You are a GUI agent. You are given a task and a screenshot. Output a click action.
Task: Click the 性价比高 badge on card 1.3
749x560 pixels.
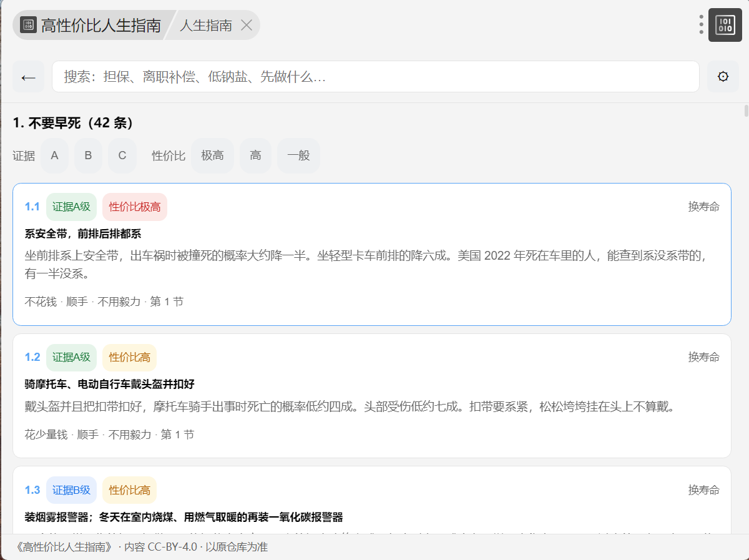tap(130, 490)
